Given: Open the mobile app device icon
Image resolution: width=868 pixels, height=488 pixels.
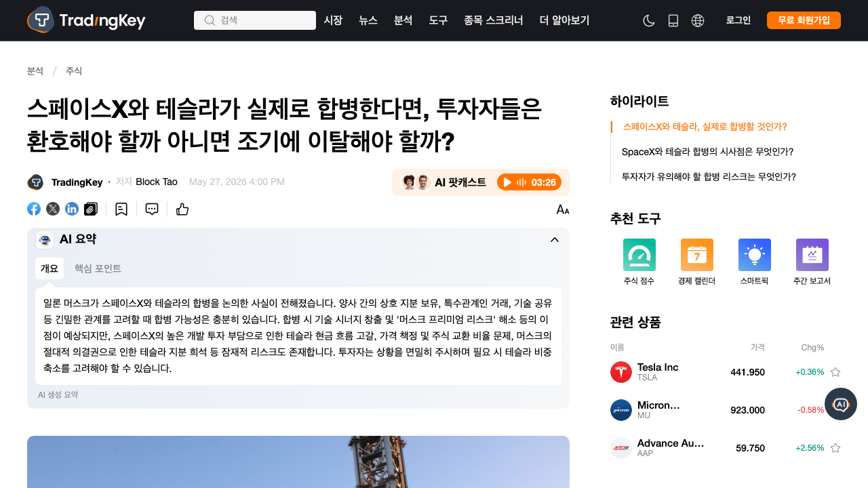Looking at the screenshot, I should click(673, 20).
